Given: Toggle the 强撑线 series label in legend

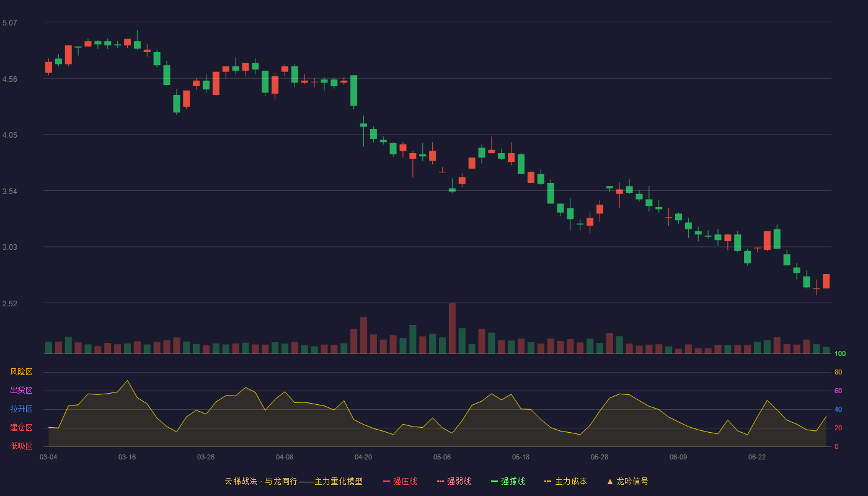Looking at the screenshot, I should [513, 481].
